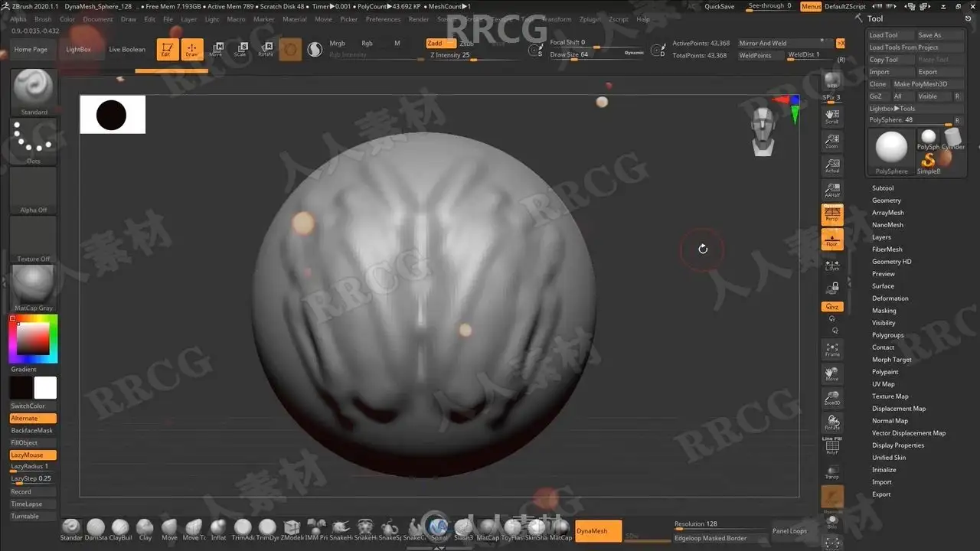The image size is (980, 551).
Task: Toggle the Floor grid
Action: coord(832,240)
